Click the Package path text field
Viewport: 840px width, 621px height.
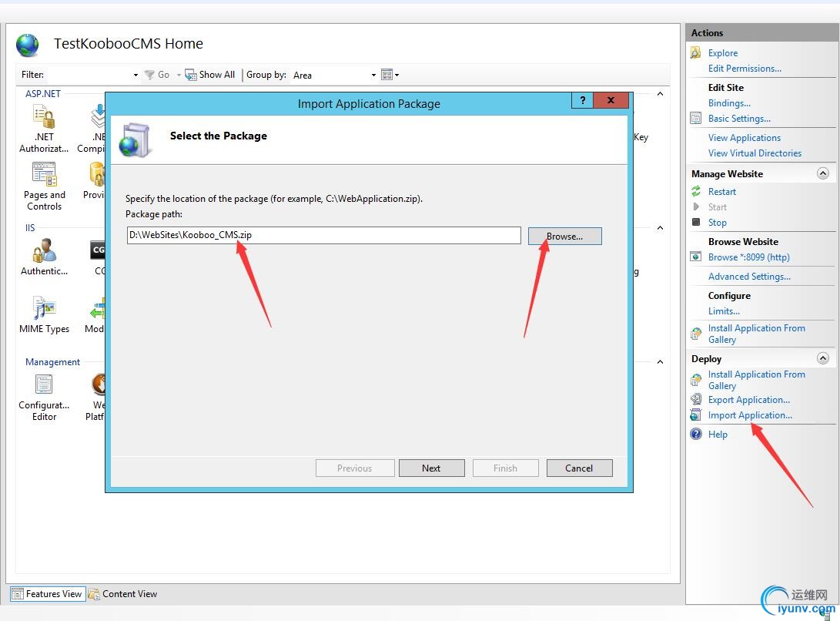point(323,235)
